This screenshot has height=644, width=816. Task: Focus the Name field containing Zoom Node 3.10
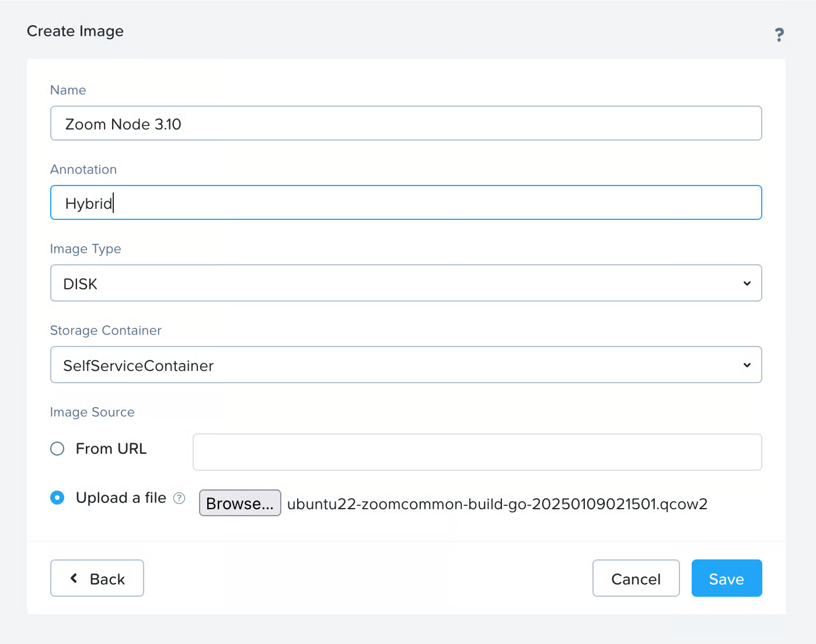point(406,124)
